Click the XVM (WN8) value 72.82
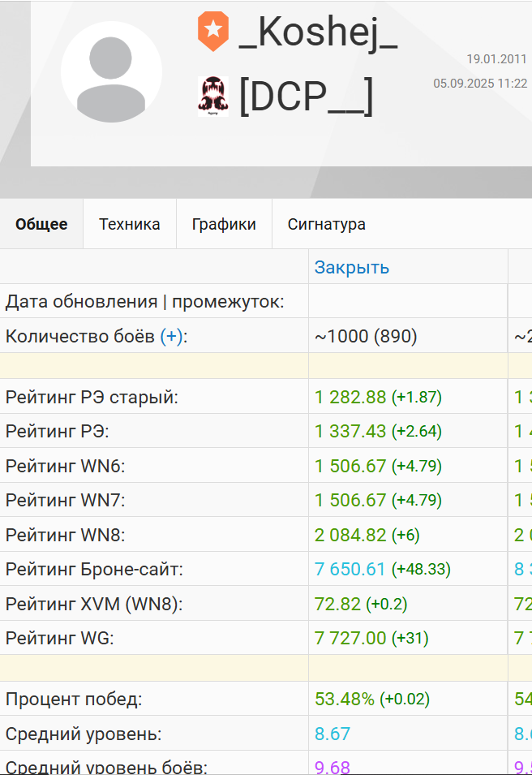The width and height of the screenshot is (532, 775). pyautogui.click(x=337, y=604)
